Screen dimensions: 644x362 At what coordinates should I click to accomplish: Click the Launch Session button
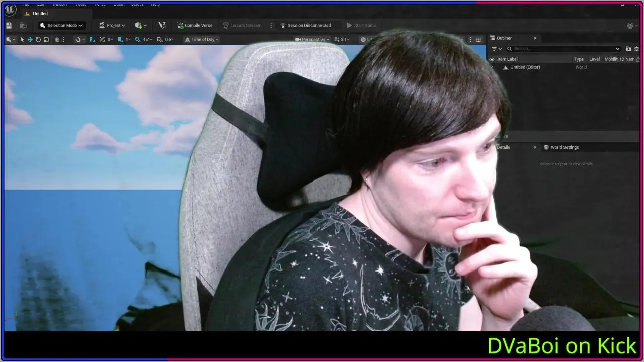[x=242, y=25]
